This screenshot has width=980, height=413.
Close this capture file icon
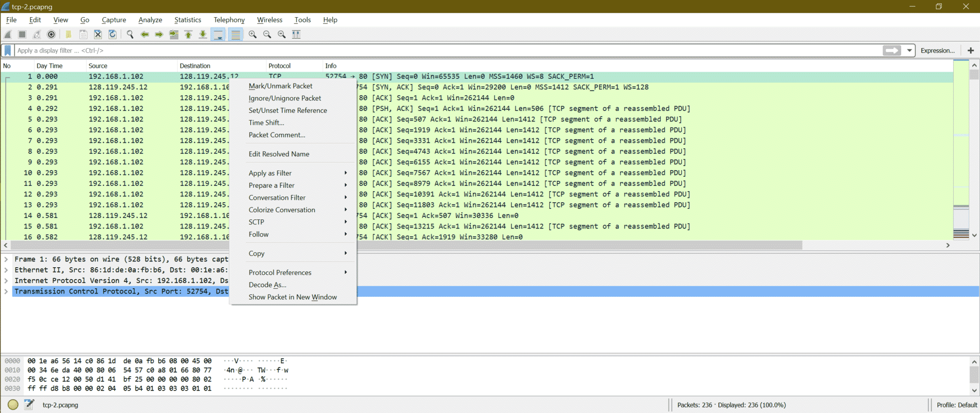click(x=98, y=34)
